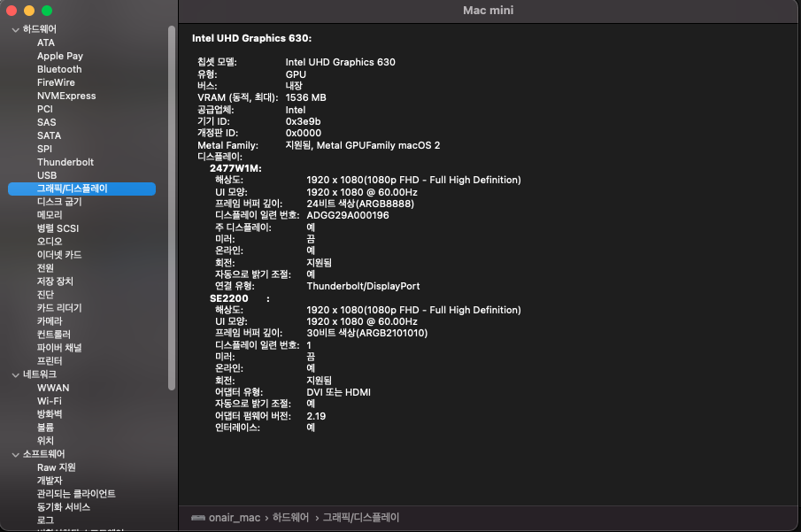This screenshot has width=801, height=532.
Task: Select SATA in the sidebar
Action: pyautogui.click(x=49, y=136)
